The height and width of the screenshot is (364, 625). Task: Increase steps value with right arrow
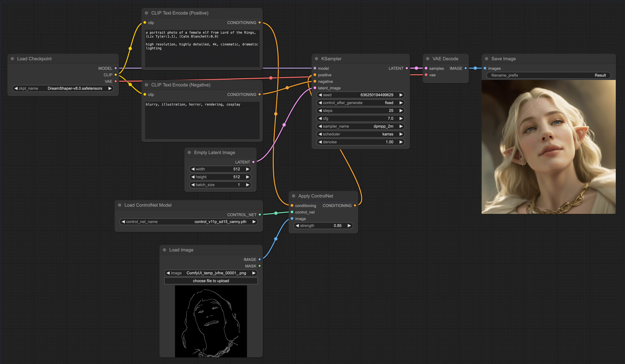(401, 110)
